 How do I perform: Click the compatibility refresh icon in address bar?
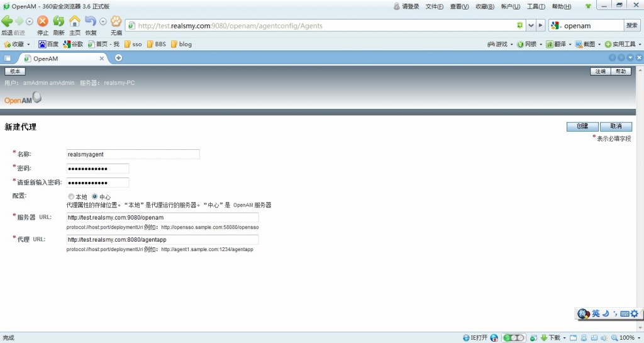tap(519, 25)
